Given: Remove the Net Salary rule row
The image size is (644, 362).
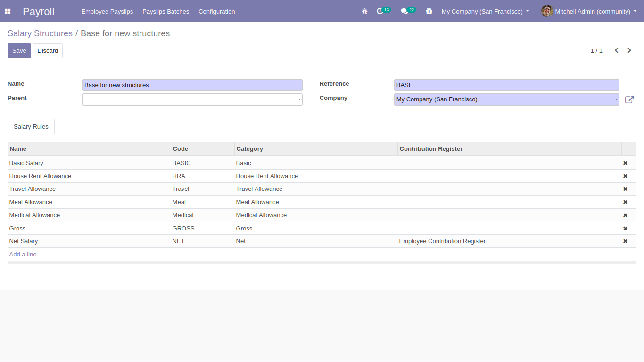Looking at the screenshot, I should (x=625, y=241).
